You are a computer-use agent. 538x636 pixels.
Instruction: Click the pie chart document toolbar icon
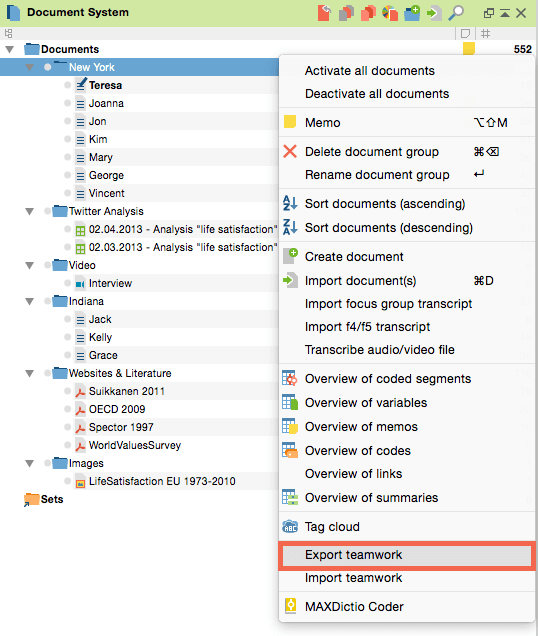[x=390, y=13]
